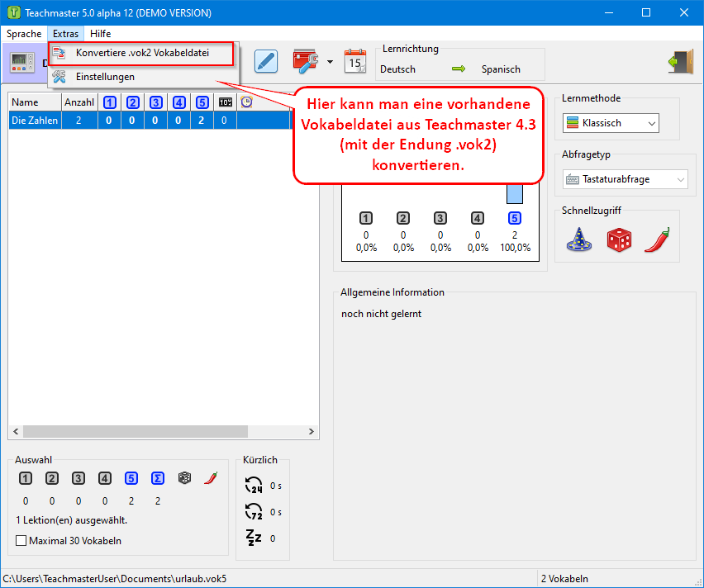Viewport: 704px width, 588px height.
Task: Click the green learning direction arrow
Action: coord(459,69)
